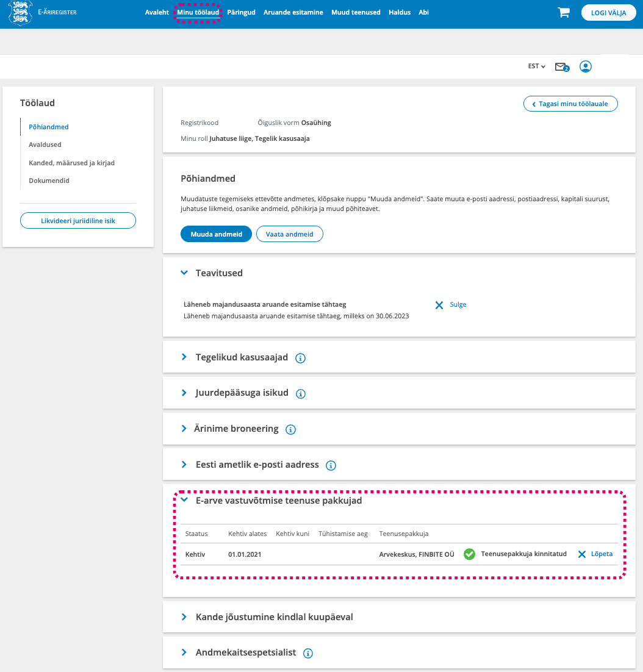Show info for Juurdepääsuga isikud
Screen dimensions: 643x672
tap(300, 393)
